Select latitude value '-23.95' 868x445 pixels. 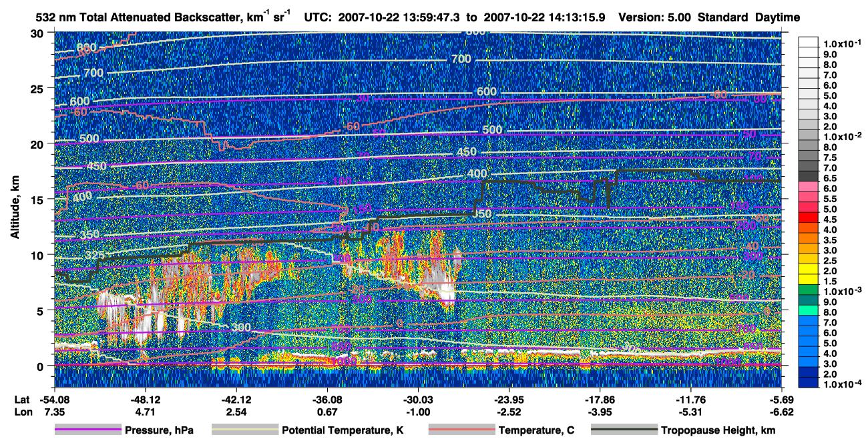click(509, 401)
